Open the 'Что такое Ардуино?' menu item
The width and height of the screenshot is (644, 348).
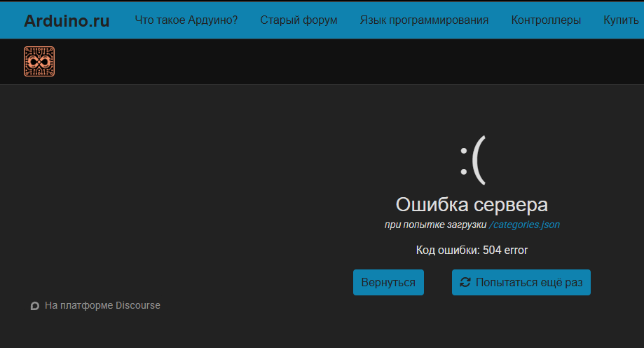[186, 20]
